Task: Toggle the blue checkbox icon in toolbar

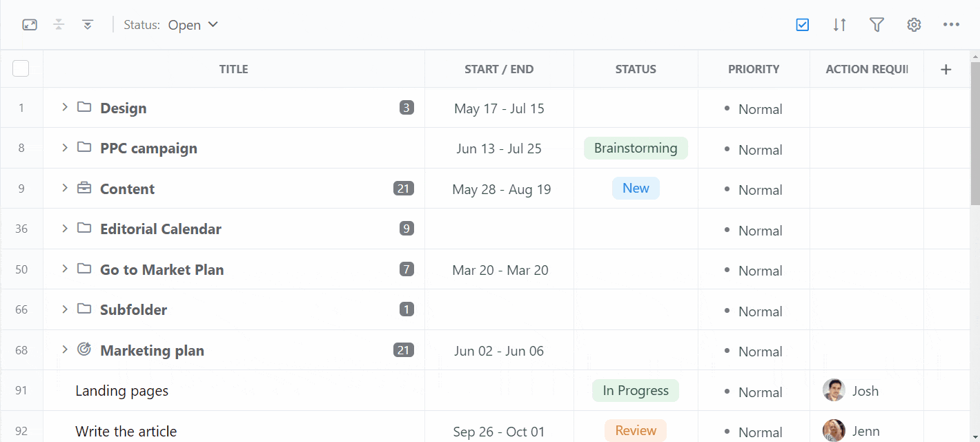Action: click(802, 25)
